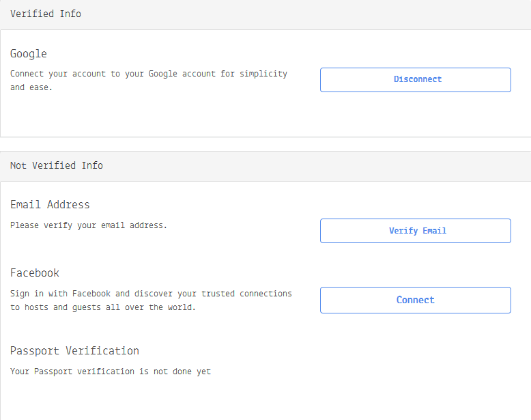Select the Email Address heading
The width and height of the screenshot is (531, 420).
[50, 205]
